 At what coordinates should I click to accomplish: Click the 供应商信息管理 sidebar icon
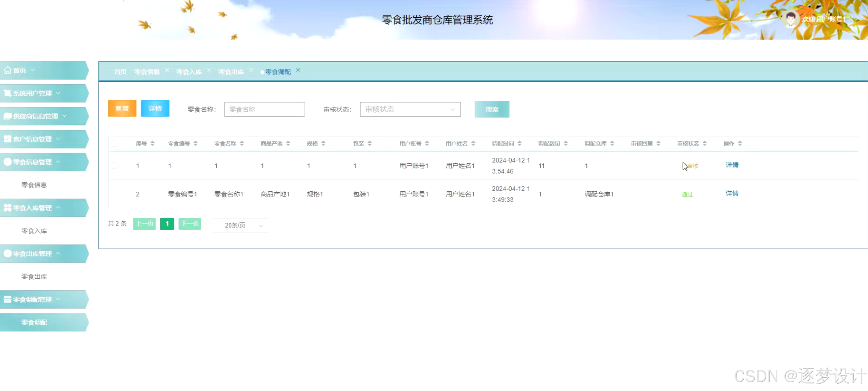(x=7, y=116)
